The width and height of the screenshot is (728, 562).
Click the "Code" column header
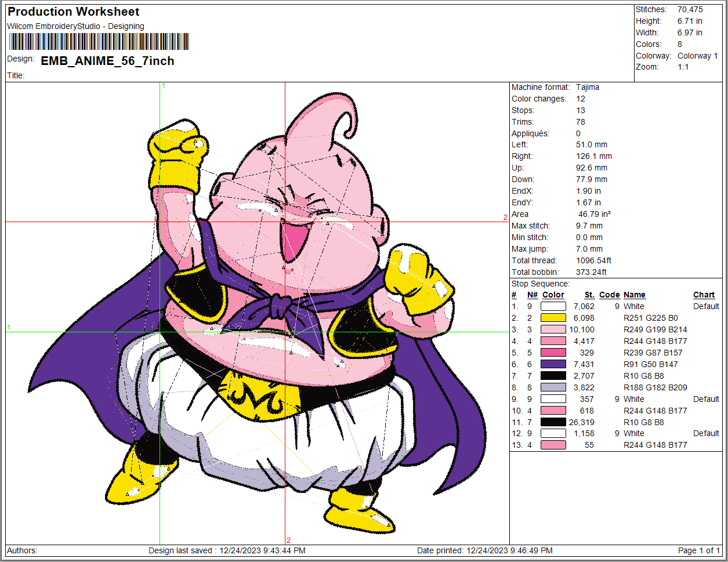tap(609, 295)
